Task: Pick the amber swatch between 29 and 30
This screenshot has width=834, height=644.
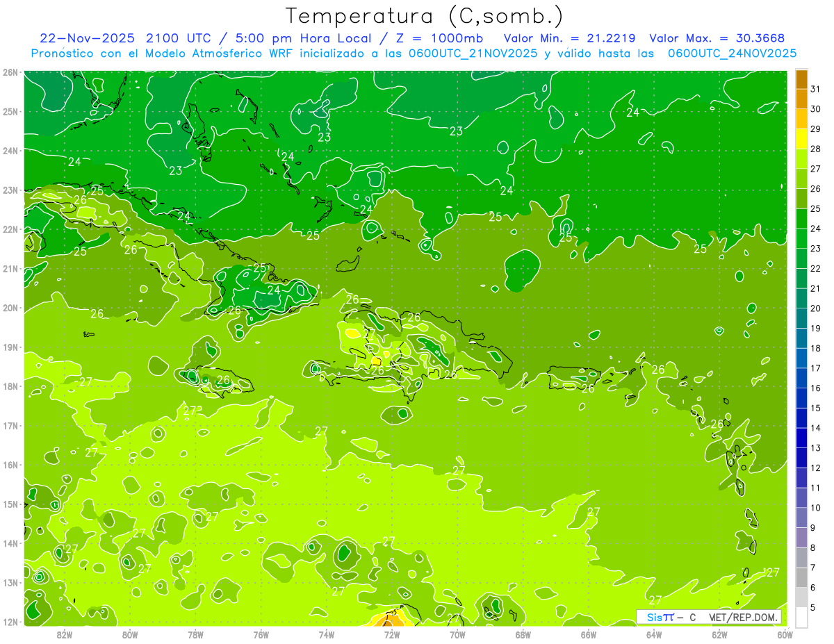Action: (x=801, y=119)
